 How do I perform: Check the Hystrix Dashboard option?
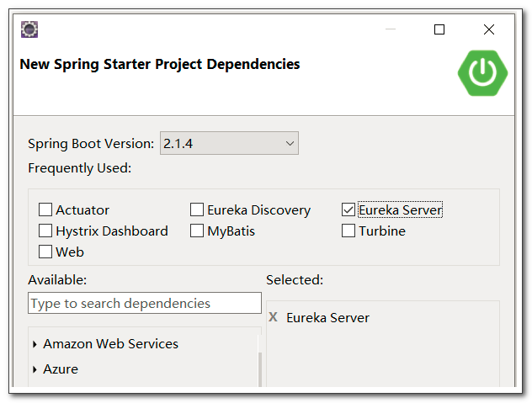pos(45,231)
